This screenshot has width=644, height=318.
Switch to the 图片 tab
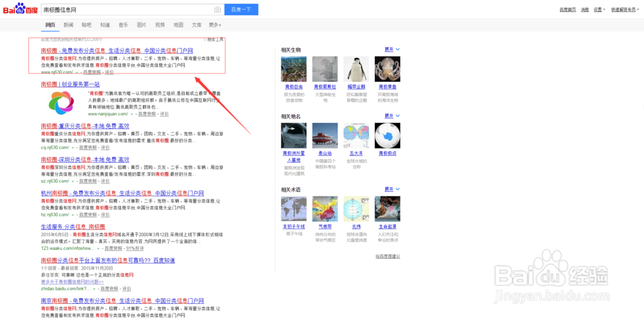(x=141, y=25)
